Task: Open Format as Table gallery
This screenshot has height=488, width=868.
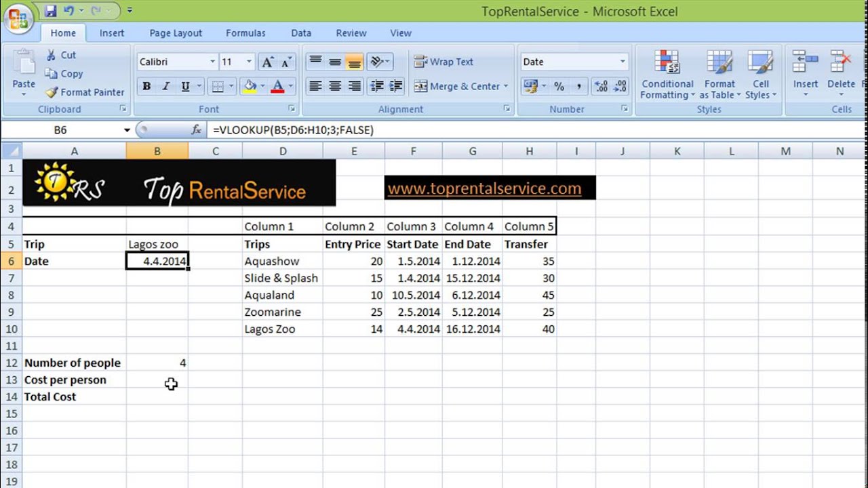Action: coord(719,75)
